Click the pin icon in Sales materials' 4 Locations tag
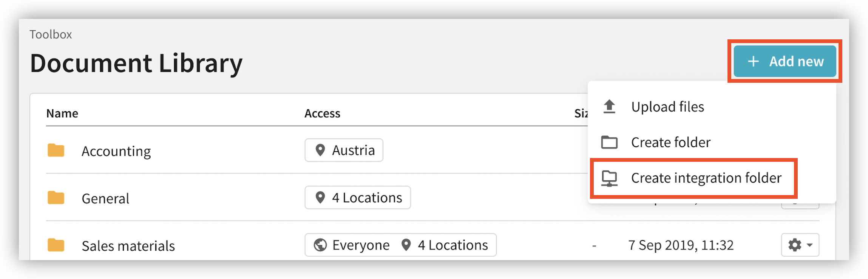 click(x=406, y=245)
